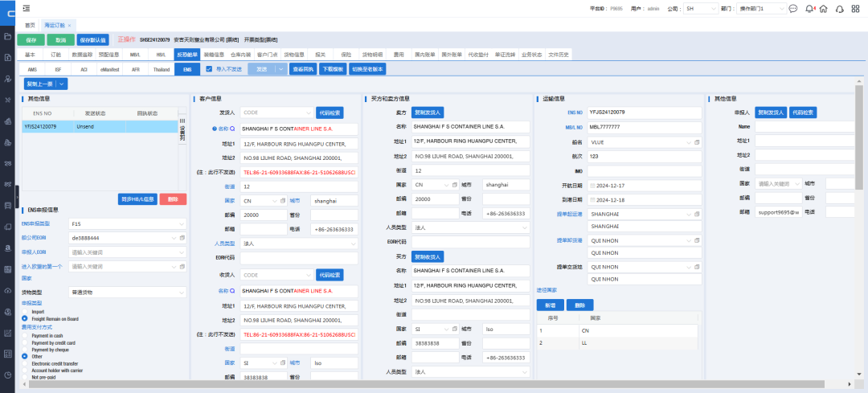Choose Payment by credit card option
The height and width of the screenshot is (393, 868).
[24, 342]
